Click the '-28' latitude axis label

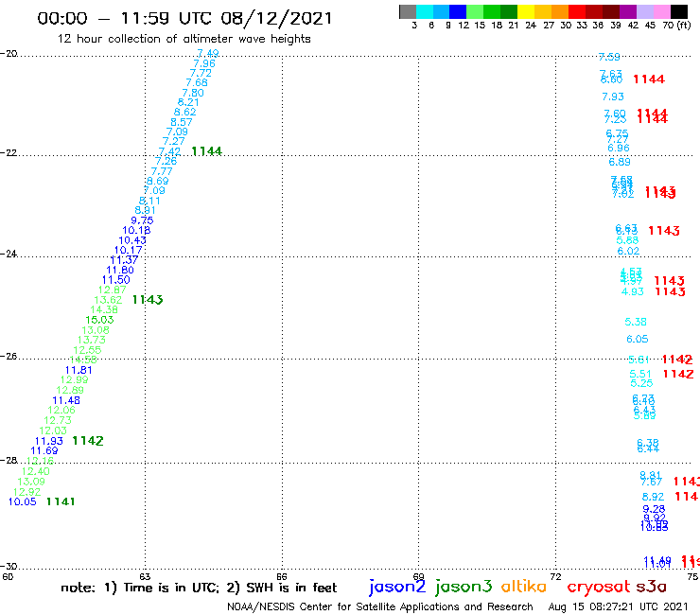pyautogui.click(x=9, y=460)
